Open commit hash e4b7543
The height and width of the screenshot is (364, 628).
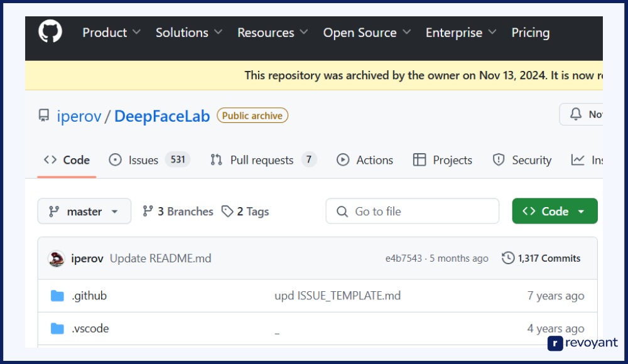point(404,259)
